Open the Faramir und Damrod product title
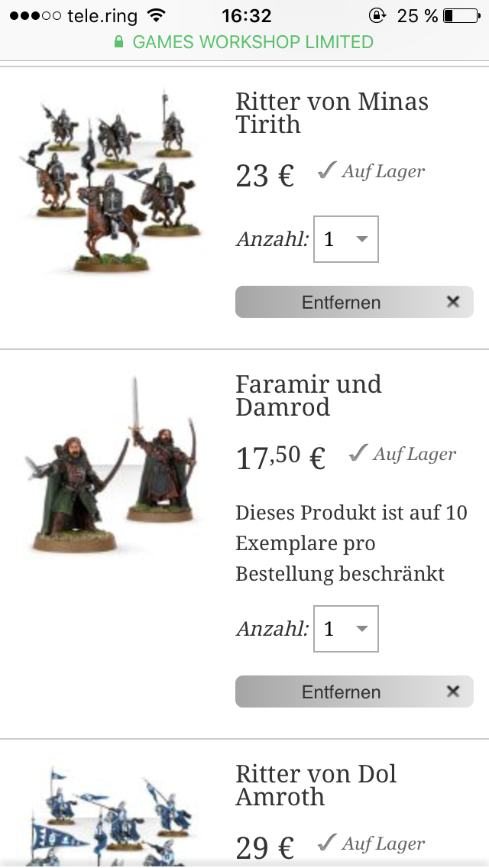Image resolution: width=489 pixels, height=868 pixels. [309, 396]
